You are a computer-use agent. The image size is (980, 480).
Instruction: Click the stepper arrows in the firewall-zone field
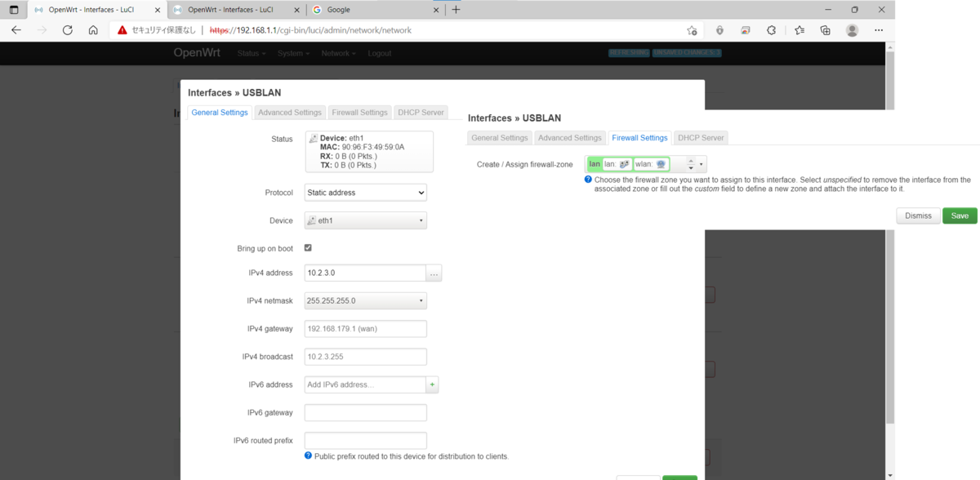(x=691, y=164)
